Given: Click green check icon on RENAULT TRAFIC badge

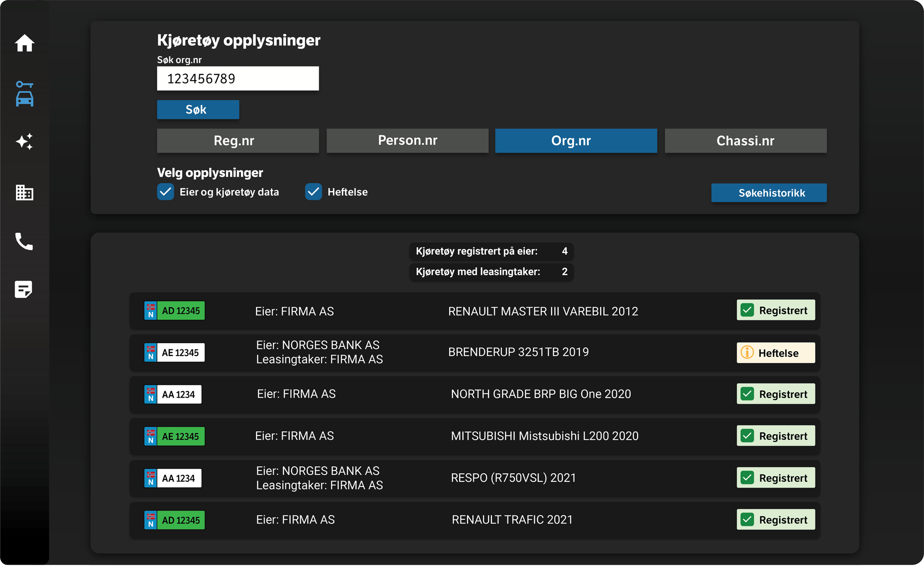Looking at the screenshot, I should click(x=747, y=520).
